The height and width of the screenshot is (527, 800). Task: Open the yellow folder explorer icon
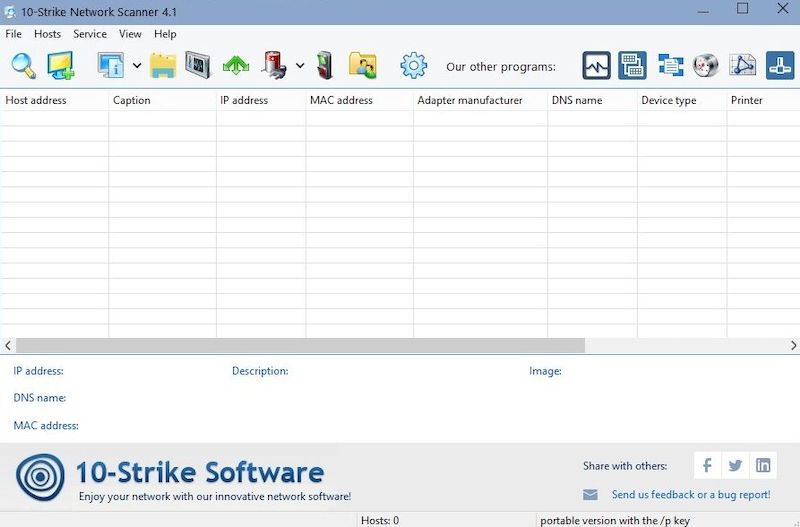(x=163, y=66)
